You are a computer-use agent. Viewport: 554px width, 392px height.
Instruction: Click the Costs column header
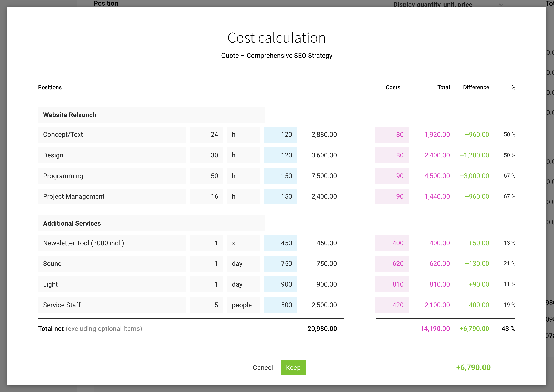pyautogui.click(x=393, y=87)
